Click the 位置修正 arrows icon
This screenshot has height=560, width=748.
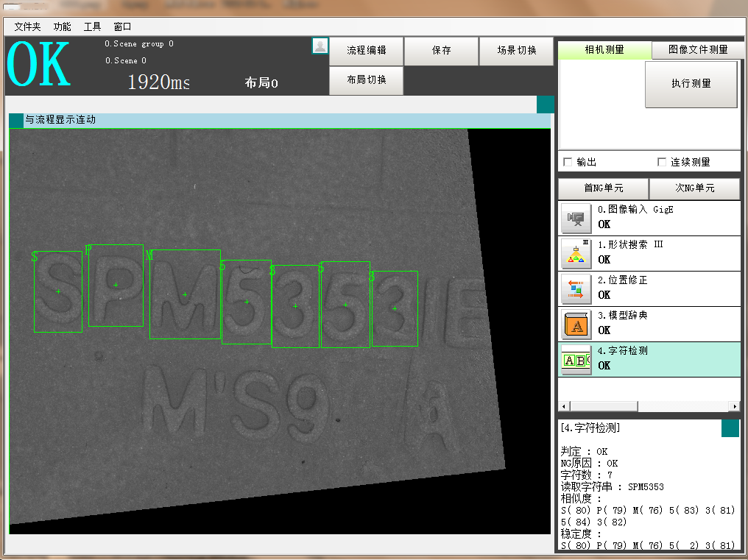[x=576, y=289]
